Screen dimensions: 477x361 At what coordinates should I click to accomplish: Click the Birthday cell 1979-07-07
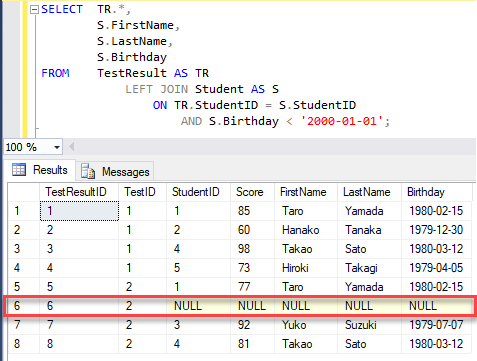pyautogui.click(x=437, y=325)
